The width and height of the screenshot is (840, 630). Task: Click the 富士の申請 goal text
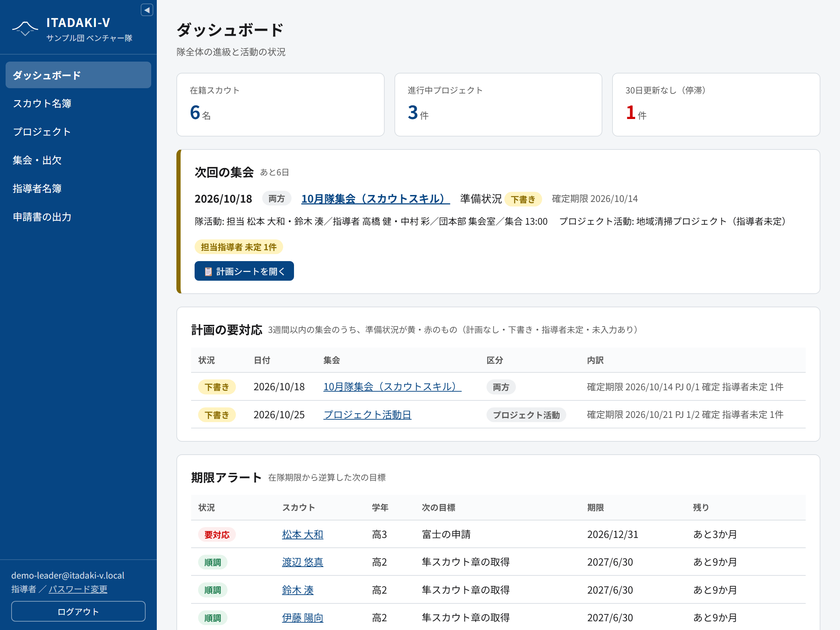446,534
